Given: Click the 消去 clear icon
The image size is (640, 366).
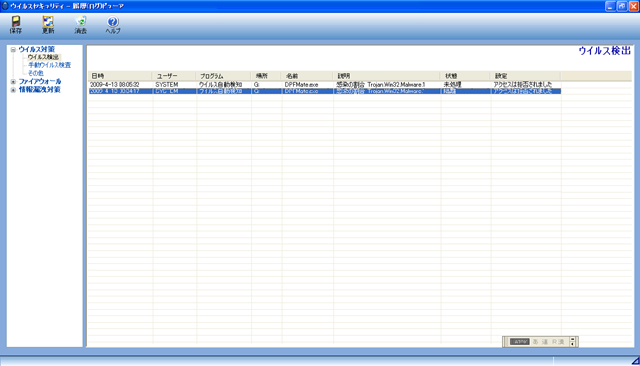Looking at the screenshot, I should point(80,24).
